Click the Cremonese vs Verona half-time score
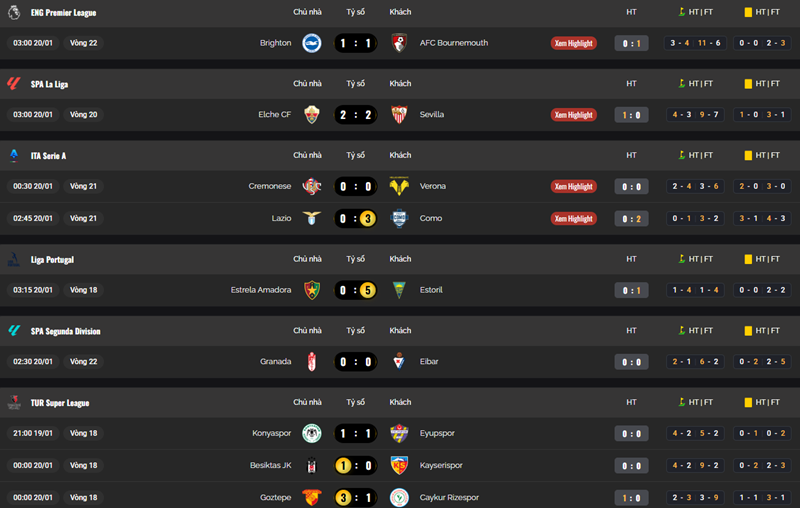 pyautogui.click(x=632, y=186)
